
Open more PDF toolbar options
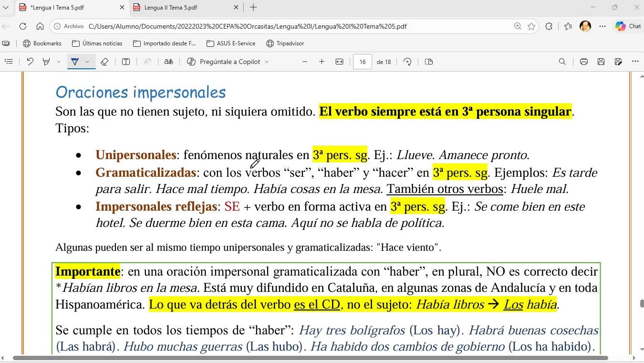point(635,62)
